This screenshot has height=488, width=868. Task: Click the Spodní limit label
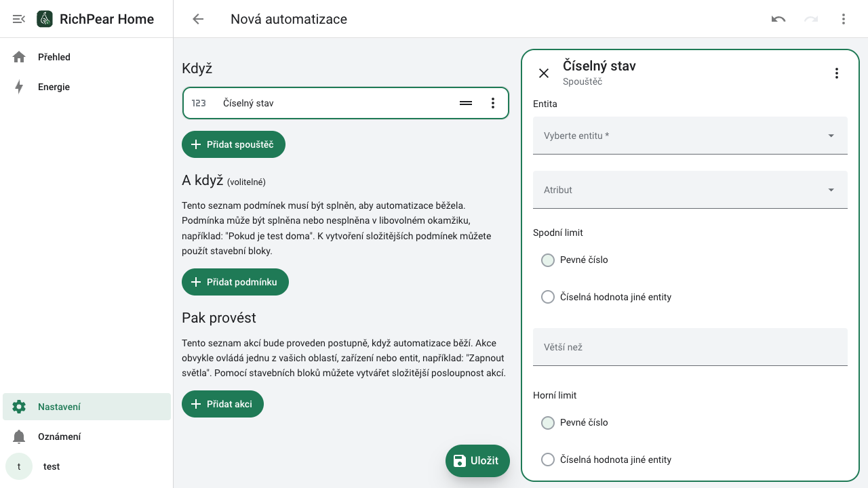pos(558,232)
